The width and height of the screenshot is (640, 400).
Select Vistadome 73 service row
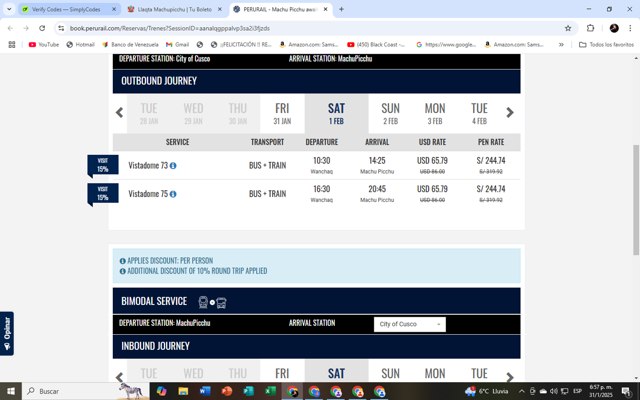point(316,165)
